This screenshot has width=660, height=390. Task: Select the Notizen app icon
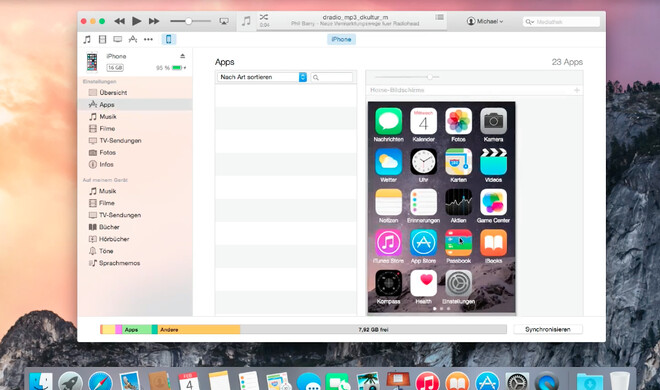pos(389,202)
